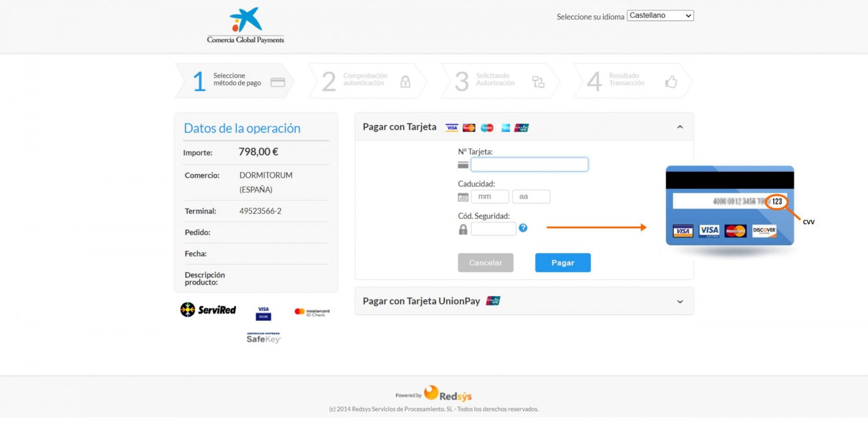
Task: Click the Redsys copyright footer text
Action: tap(434, 409)
